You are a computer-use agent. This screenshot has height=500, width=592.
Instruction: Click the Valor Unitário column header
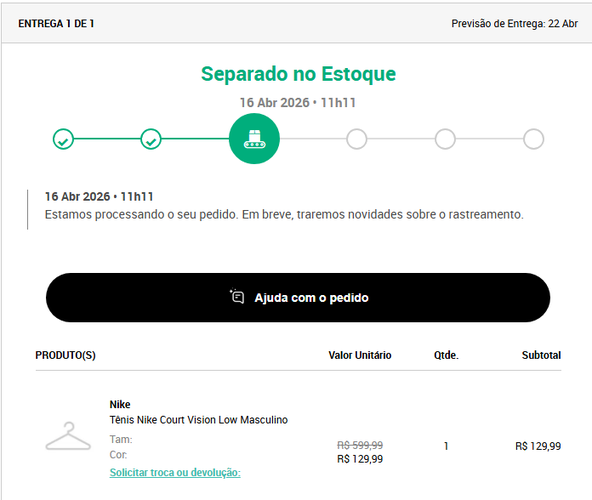360,355
